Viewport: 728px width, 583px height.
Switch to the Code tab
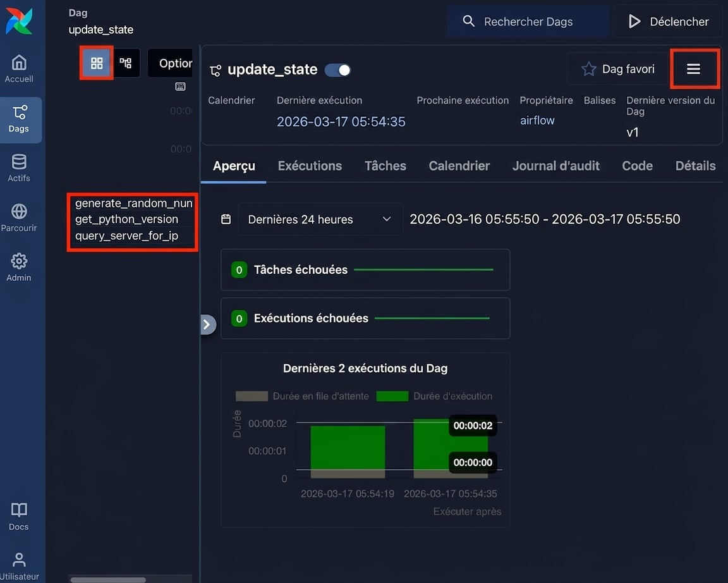pyautogui.click(x=637, y=166)
